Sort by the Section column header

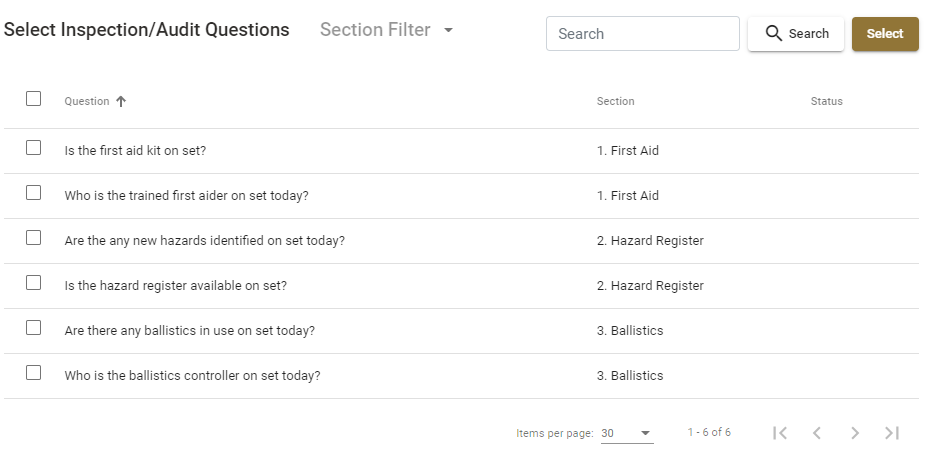pyautogui.click(x=615, y=102)
